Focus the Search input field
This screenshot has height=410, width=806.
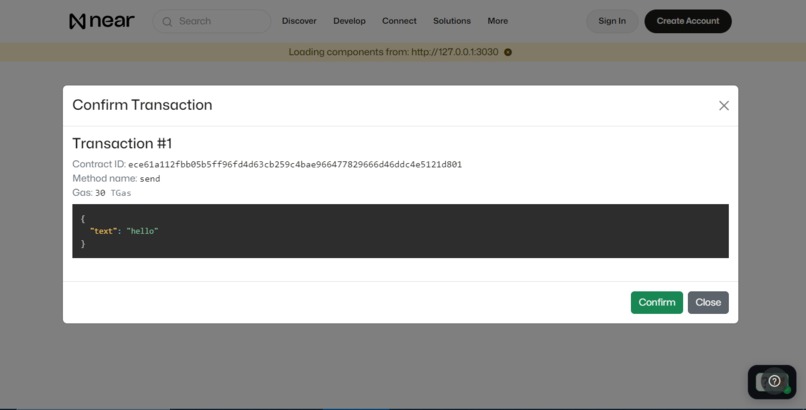212,21
